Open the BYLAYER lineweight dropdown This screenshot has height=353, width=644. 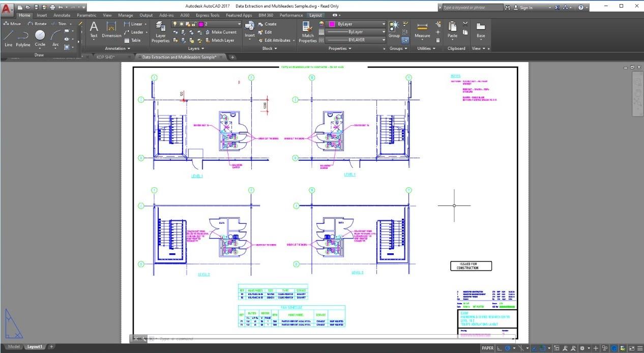coord(384,40)
